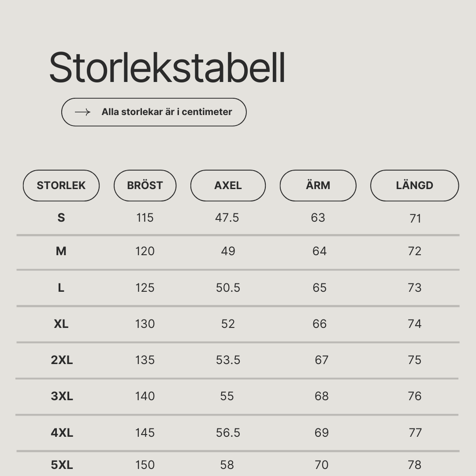Pick the XL size label
Image resolution: width=476 pixels, height=476 pixels.
61,324
